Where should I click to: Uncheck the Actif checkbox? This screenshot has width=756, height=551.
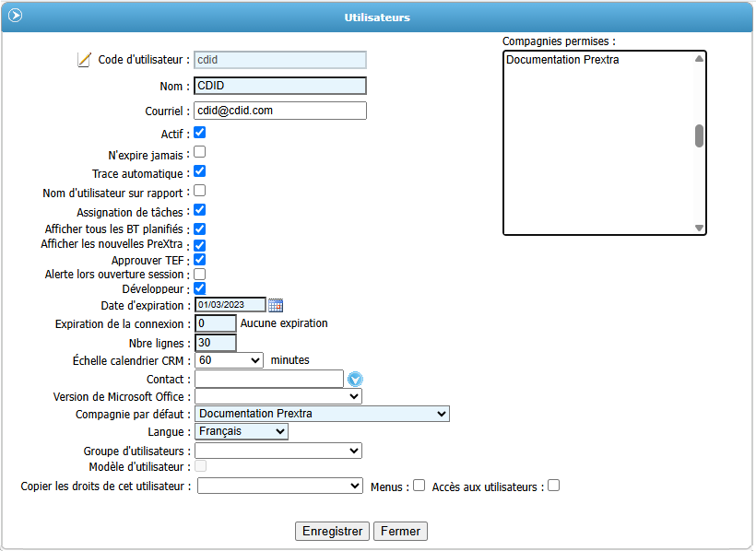(199, 133)
